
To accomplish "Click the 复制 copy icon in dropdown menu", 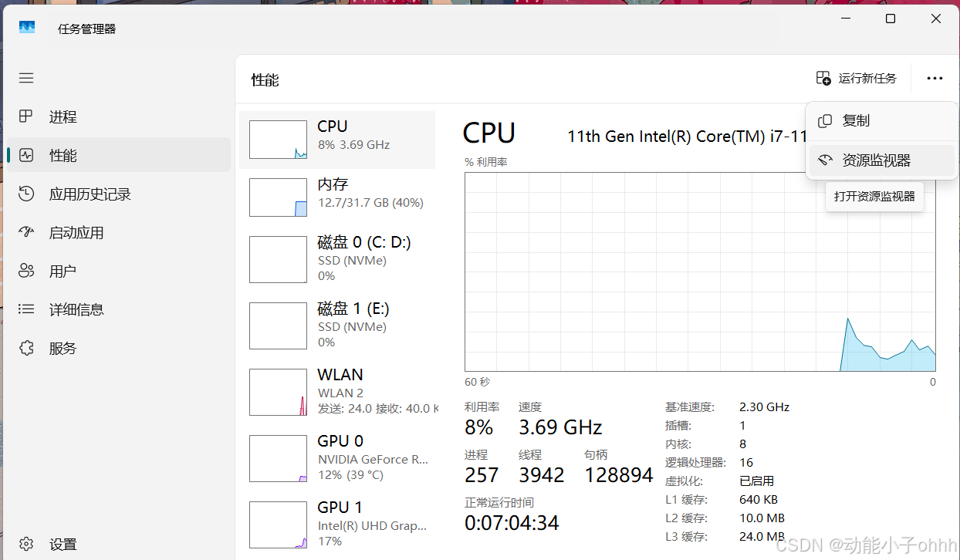I will [x=825, y=120].
